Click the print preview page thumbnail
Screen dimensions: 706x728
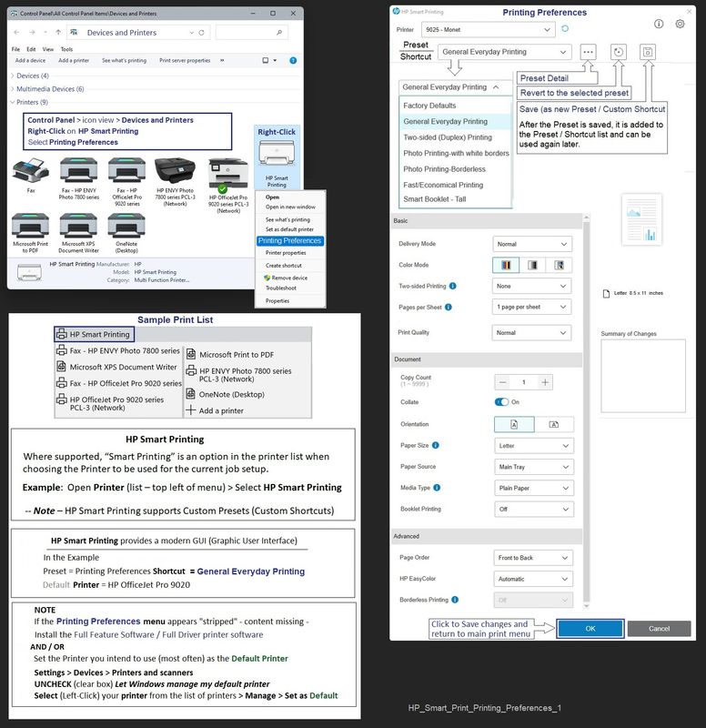pyautogui.click(x=641, y=220)
